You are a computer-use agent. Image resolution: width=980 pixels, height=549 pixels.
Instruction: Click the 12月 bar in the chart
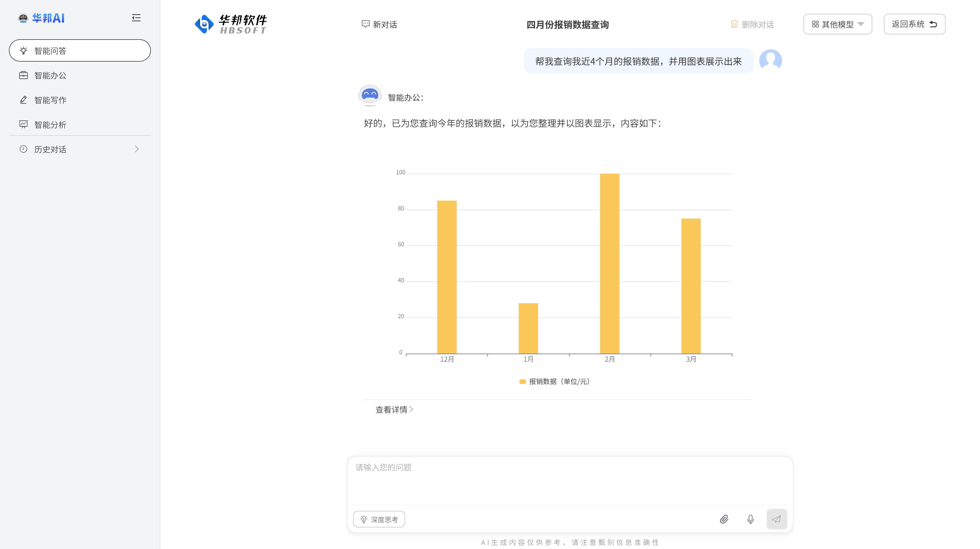point(447,277)
